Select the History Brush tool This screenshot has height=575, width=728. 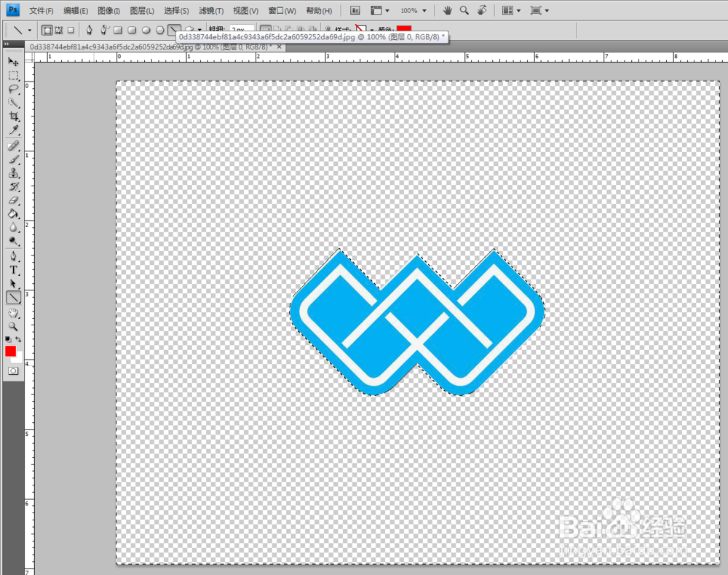(x=13, y=186)
